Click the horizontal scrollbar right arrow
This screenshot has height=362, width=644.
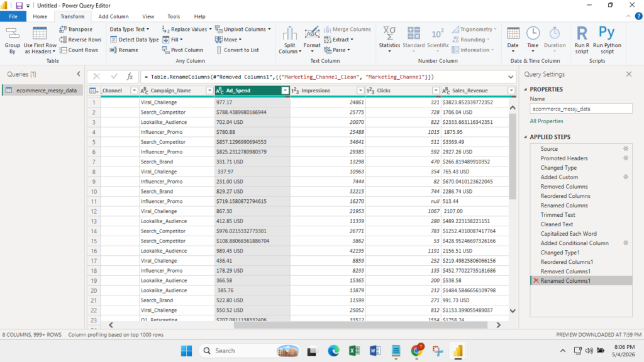coord(498,325)
